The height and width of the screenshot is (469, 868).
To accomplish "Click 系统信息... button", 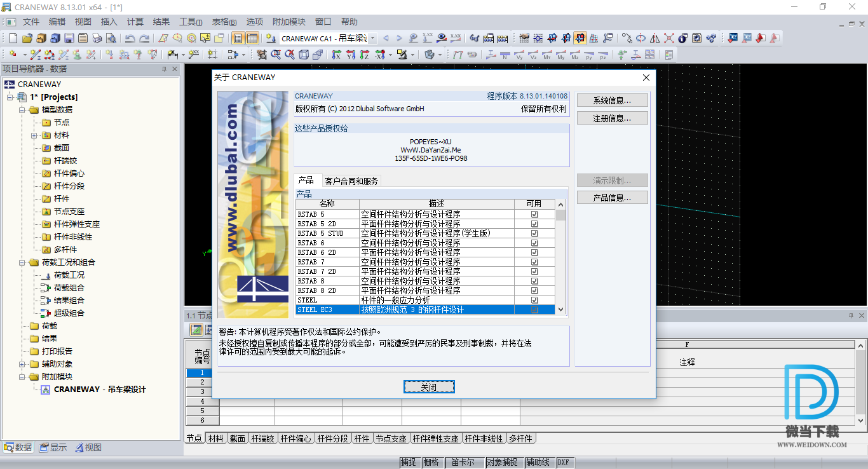I will (x=613, y=100).
